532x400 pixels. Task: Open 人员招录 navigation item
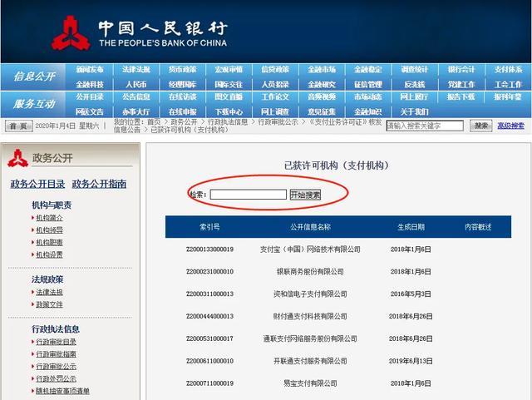pos(275,84)
